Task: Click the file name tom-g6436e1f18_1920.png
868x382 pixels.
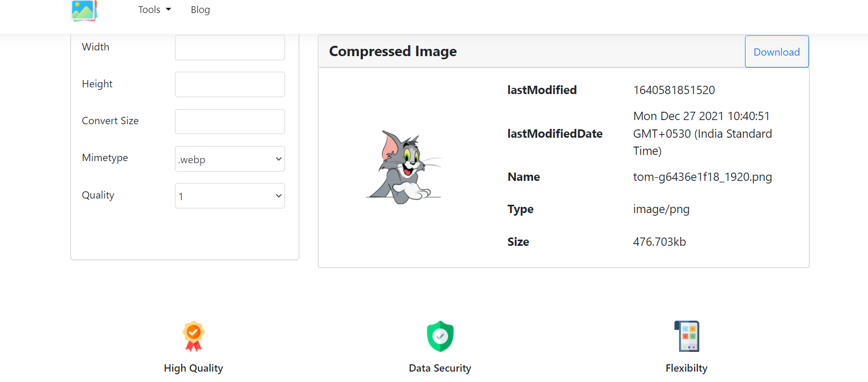Action: pyautogui.click(x=702, y=177)
